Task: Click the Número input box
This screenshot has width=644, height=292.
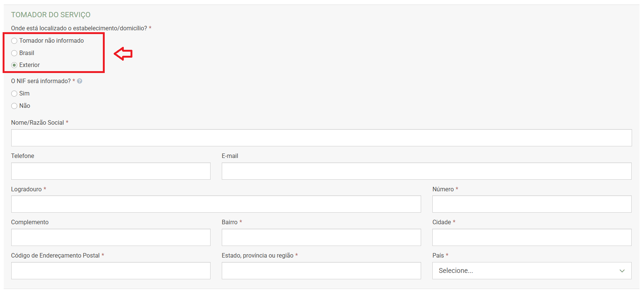Action: [x=532, y=204]
